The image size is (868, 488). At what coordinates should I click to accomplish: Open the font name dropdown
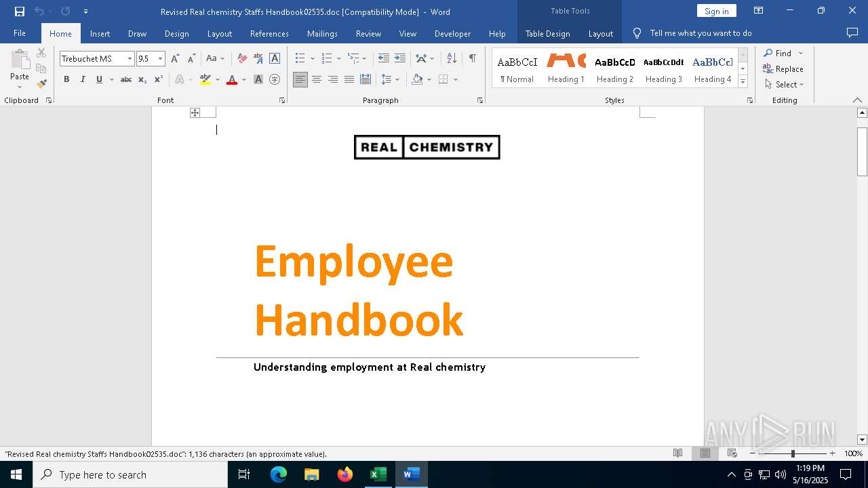(130, 59)
